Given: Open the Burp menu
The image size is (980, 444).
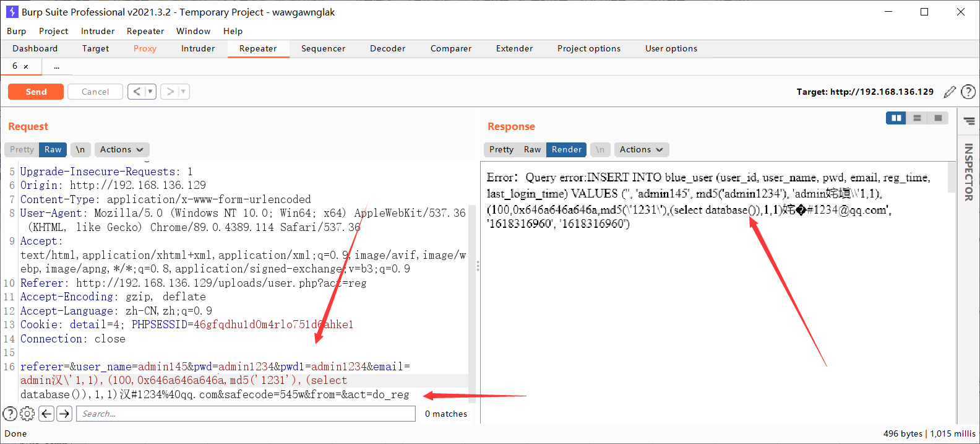Looking at the screenshot, I should click(x=17, y=31).
